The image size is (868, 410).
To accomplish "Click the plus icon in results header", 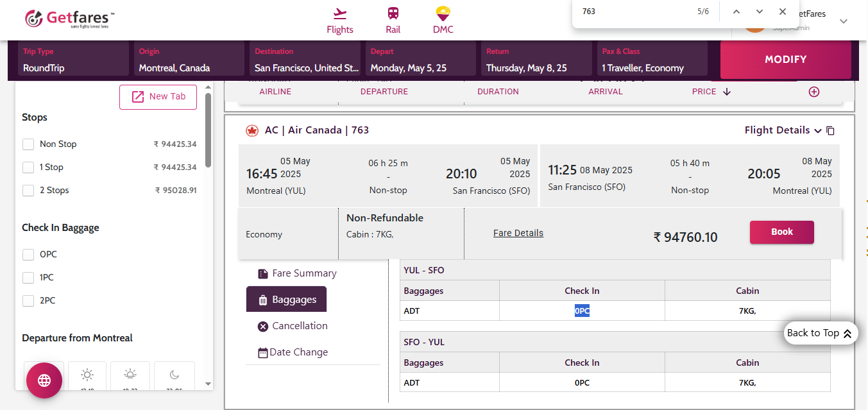I will coord(814,92).
